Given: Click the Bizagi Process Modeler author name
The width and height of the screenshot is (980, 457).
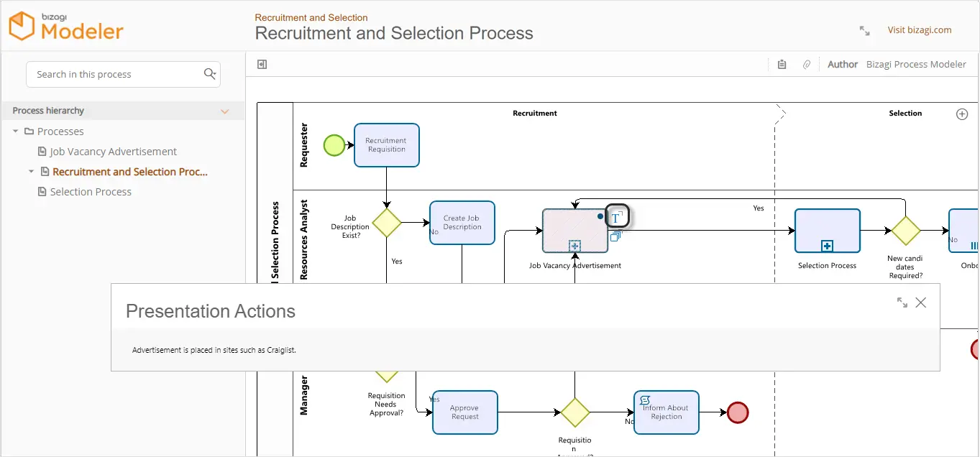Looking at the screenshot, I should click(x=916, y=65).
